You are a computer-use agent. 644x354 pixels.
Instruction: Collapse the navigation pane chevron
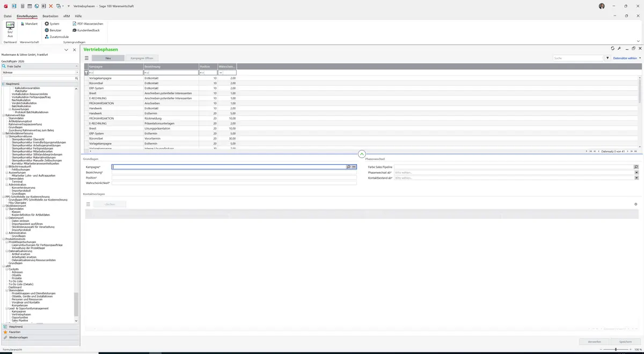click(x=67, y=50)
